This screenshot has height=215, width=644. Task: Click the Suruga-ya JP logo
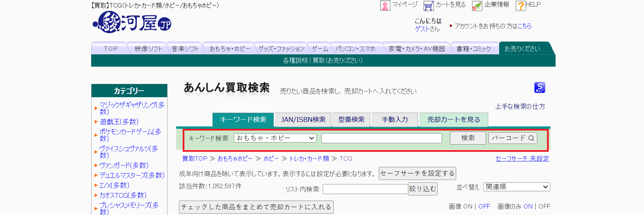pyautogui.click(x=132, y=23)
